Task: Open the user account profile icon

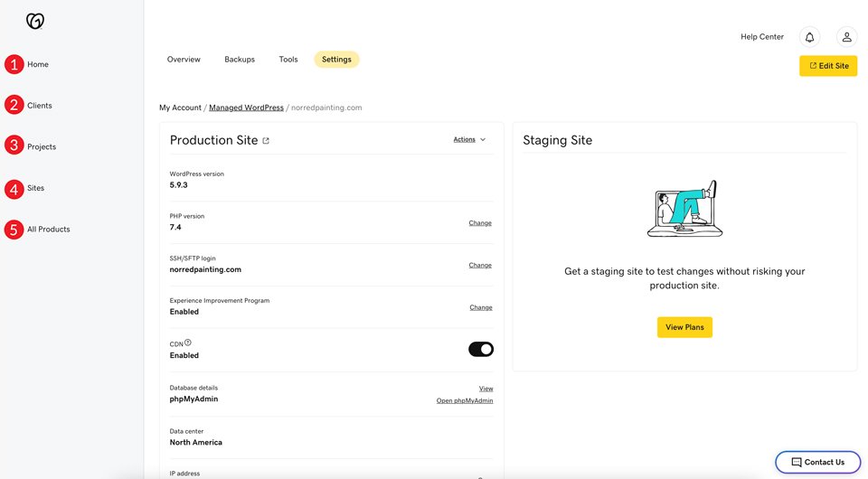Action: pyautogui.click(x=846, y=37)
